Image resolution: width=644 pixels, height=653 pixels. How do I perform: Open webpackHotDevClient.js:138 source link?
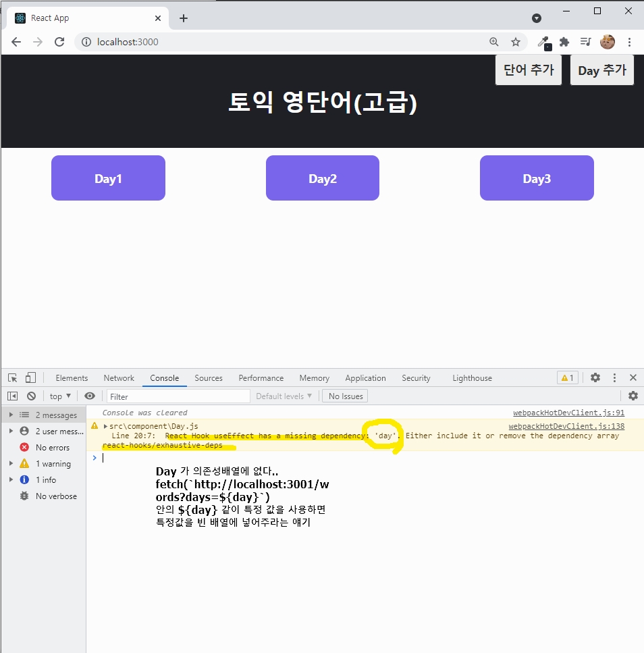point(566,426)
